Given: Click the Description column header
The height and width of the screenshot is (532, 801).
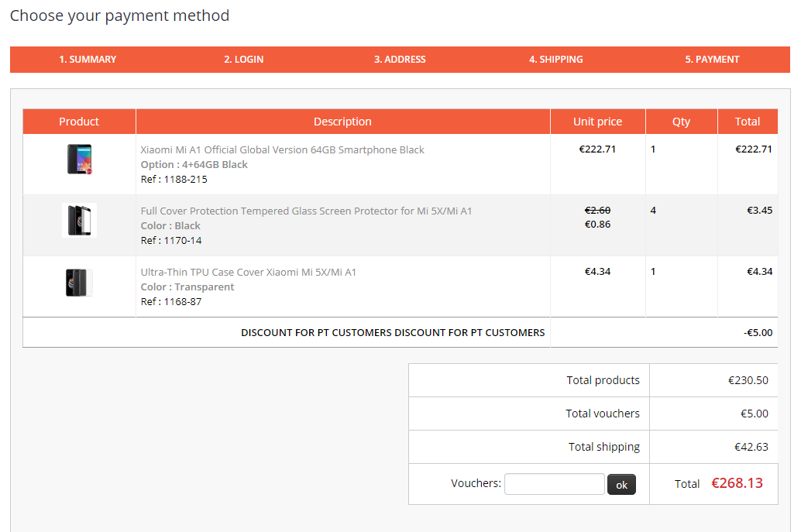Looking at the screenshot, I should pos(342,122).
